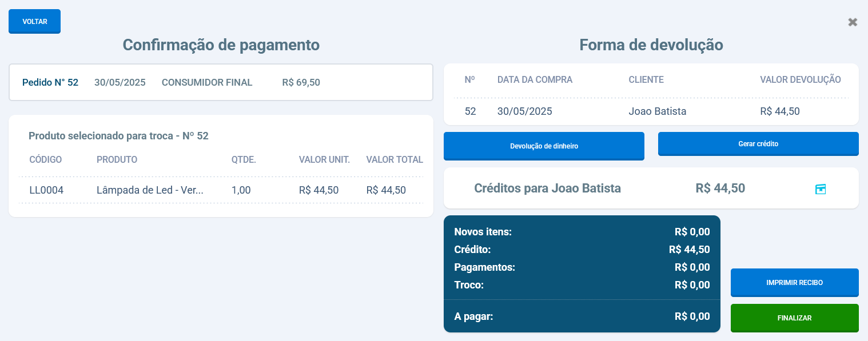Click the Troco row in summary panel
This screenshot has width=868, height=341.
coord(582,285)
